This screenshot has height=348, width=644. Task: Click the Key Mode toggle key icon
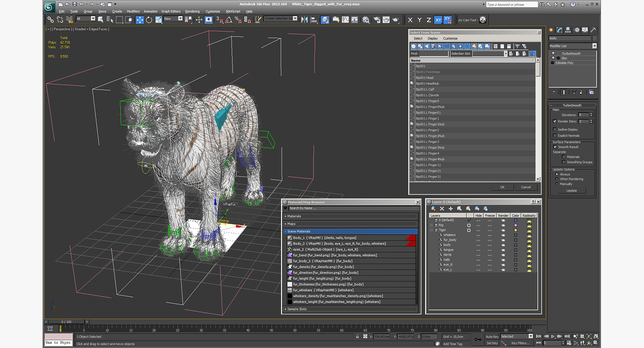pyautogui.click(x=478, y=339)
